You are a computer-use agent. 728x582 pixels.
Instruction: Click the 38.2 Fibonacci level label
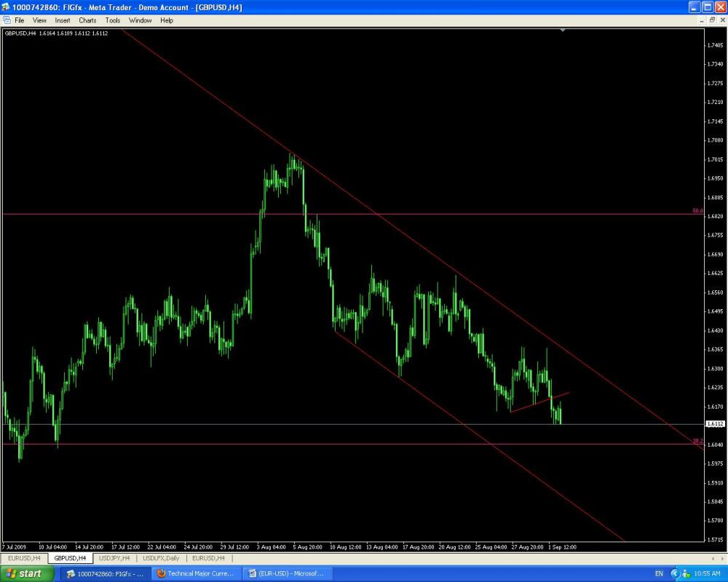pos(697,440)
